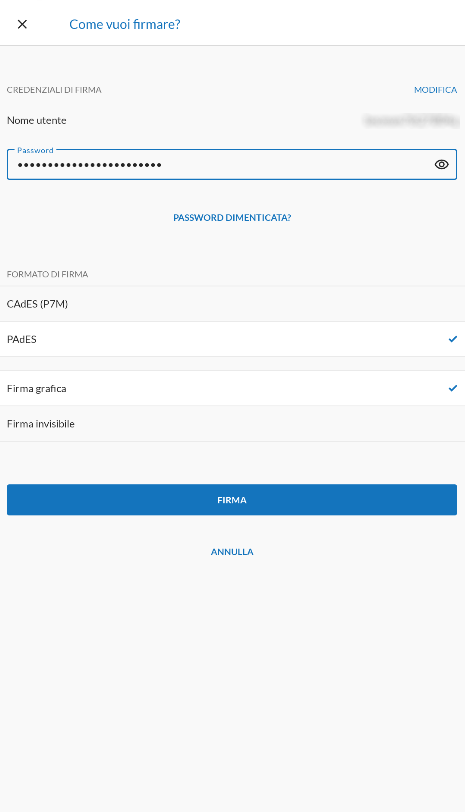Viewport: 465px width, 812px height.
Task: Click the PAdES checkmark icon
Action: tap(453, 339)
